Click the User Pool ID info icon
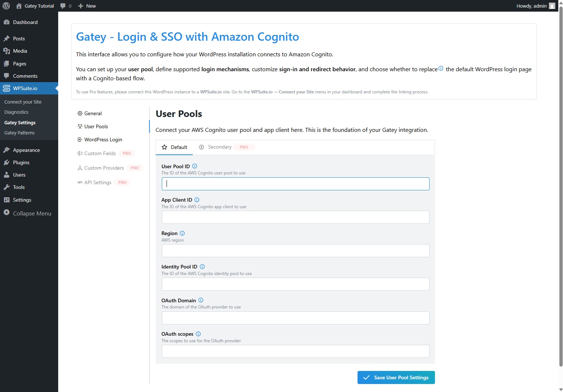This screenshot has height=392, width=563. pos(195,166)
